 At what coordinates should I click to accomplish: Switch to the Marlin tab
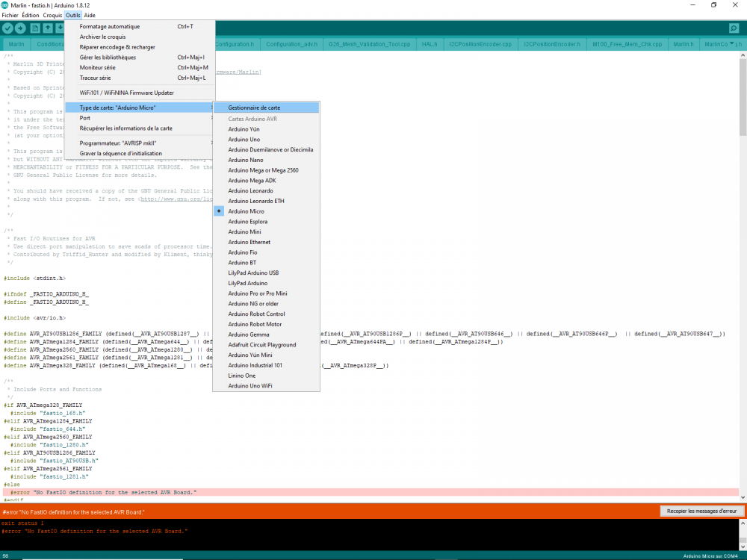[16, 44]
